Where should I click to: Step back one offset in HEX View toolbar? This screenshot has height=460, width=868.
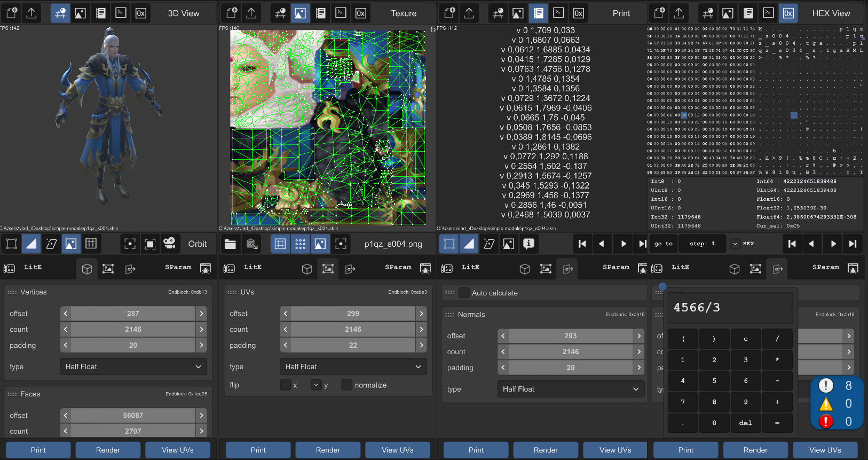click(x=811, y=244)
